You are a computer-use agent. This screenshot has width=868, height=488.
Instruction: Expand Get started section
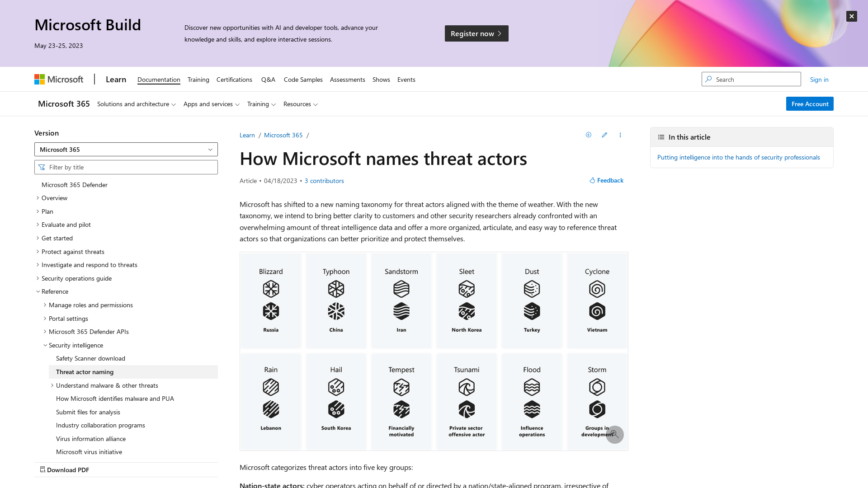click(x=38, y=238)
